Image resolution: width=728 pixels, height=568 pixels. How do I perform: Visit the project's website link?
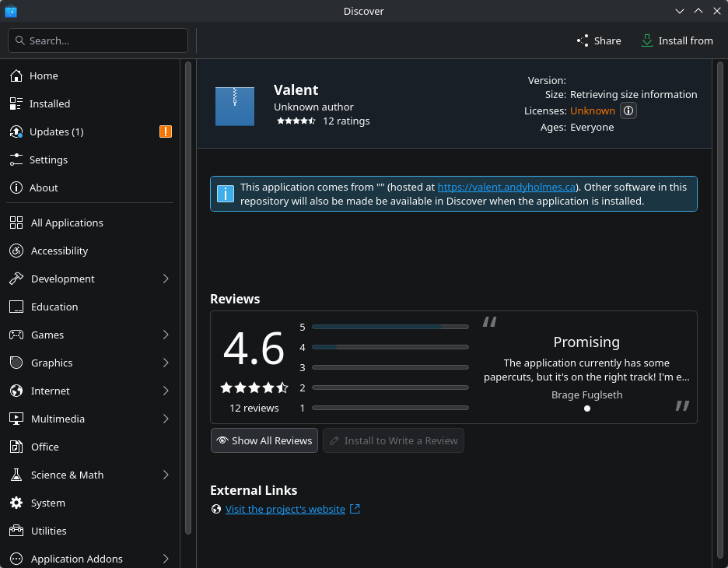point(285,509)
